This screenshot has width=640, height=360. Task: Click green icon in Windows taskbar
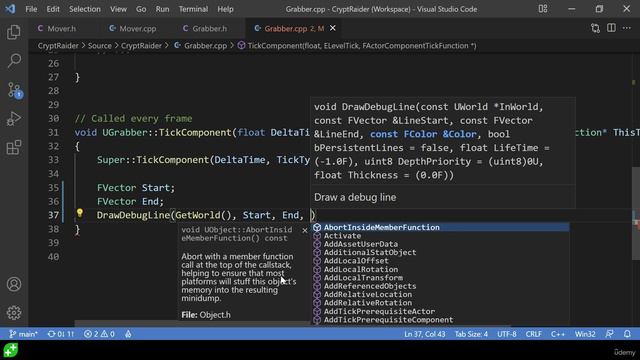11,350
